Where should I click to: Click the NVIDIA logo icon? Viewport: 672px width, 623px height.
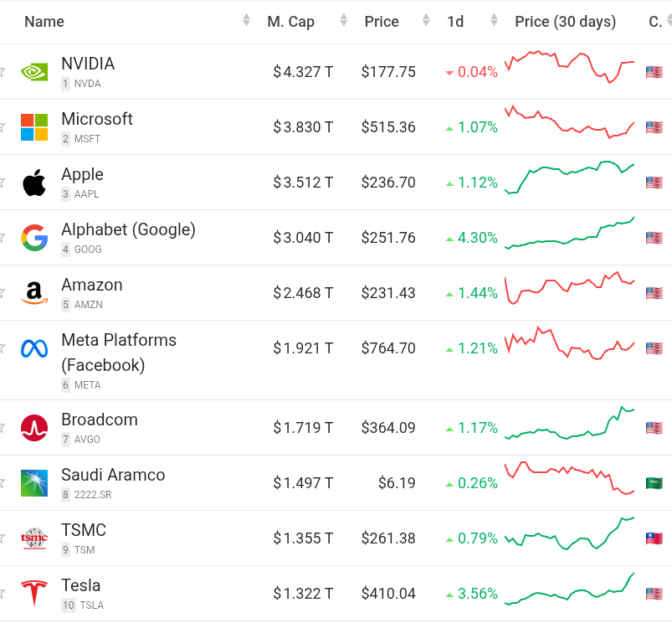(x=34, y=72)
